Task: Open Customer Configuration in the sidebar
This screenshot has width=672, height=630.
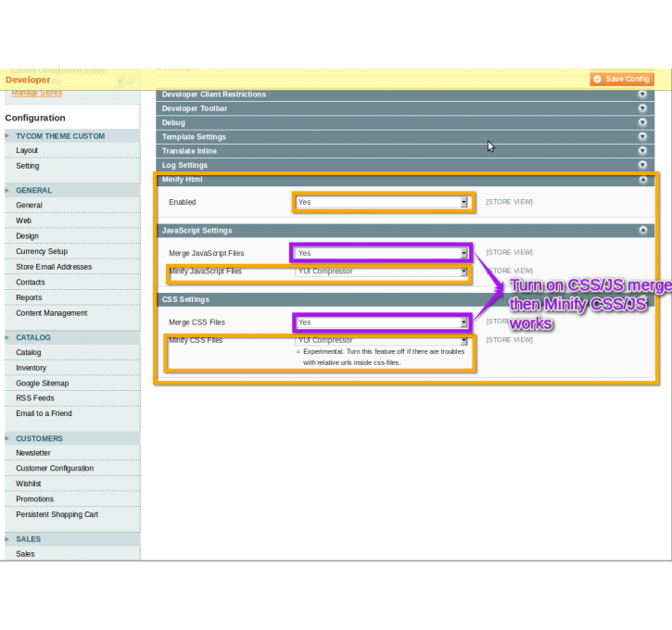Action: (x=55, y=469)
